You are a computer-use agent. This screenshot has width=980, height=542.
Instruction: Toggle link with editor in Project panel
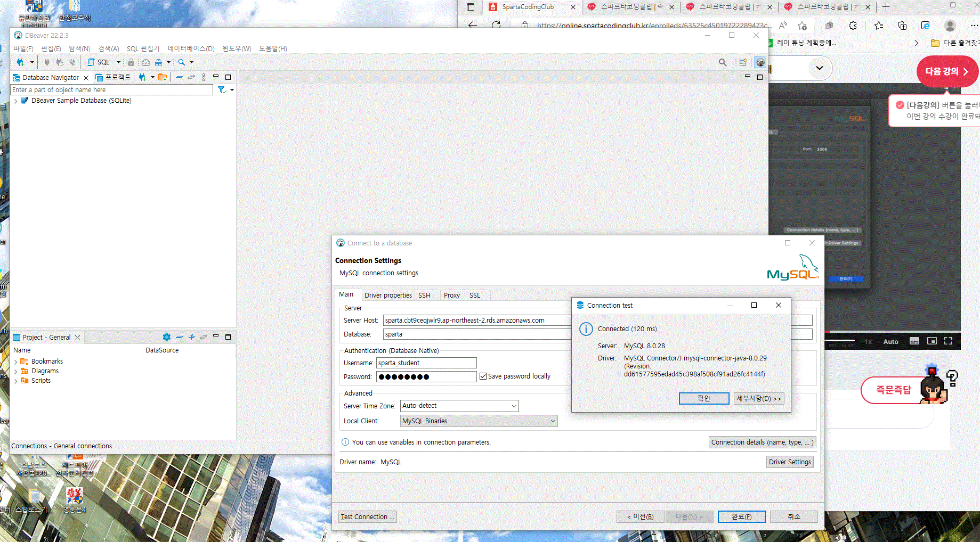pyautogui.click(x=204, y=337)
